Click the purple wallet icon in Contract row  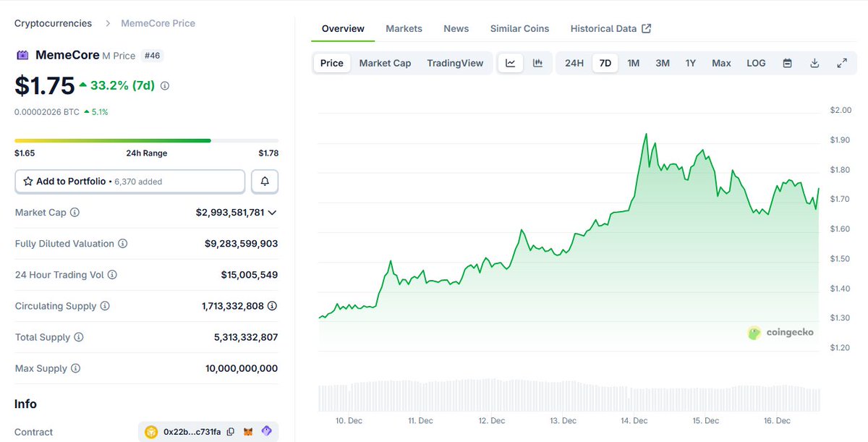pos(267,432)
